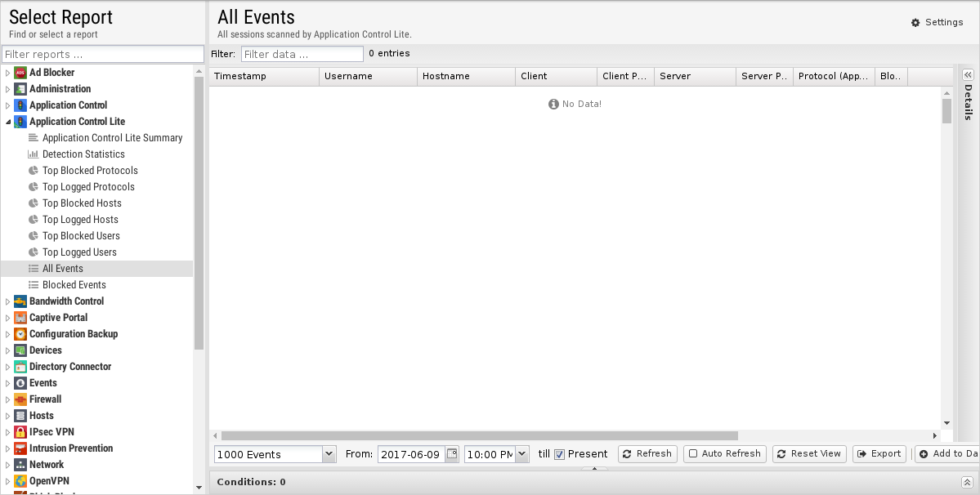Click the Firewall icon
Screen dimensions: 980x495
click(x=20, y=399)
